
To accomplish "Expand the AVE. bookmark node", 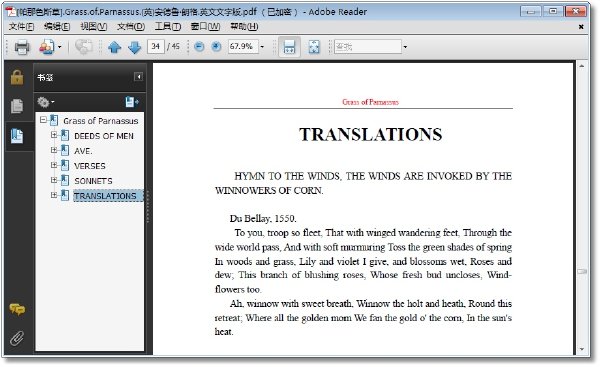I will pyautogui.click(x=54, y=150).
